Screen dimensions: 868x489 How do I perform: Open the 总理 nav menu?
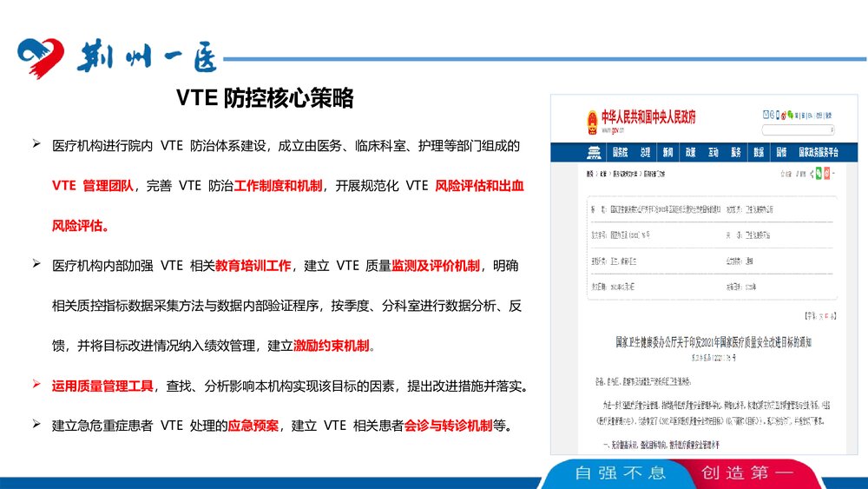point(645,153)
